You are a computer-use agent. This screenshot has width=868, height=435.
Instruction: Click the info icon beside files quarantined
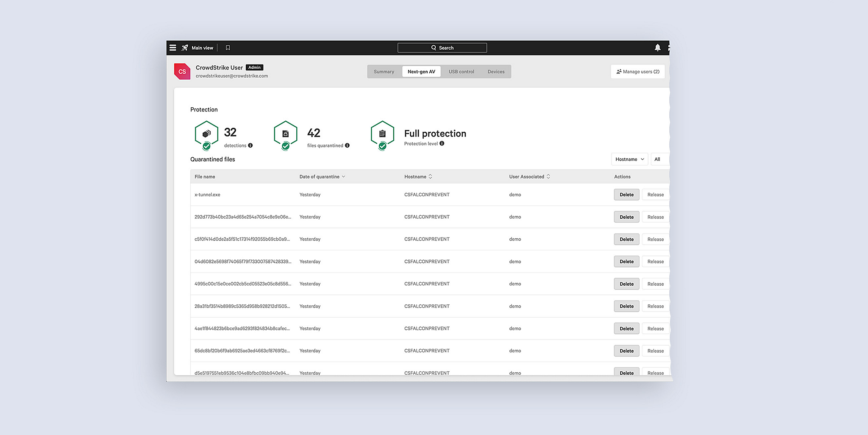pyautogui.click(x=348, y=145)
